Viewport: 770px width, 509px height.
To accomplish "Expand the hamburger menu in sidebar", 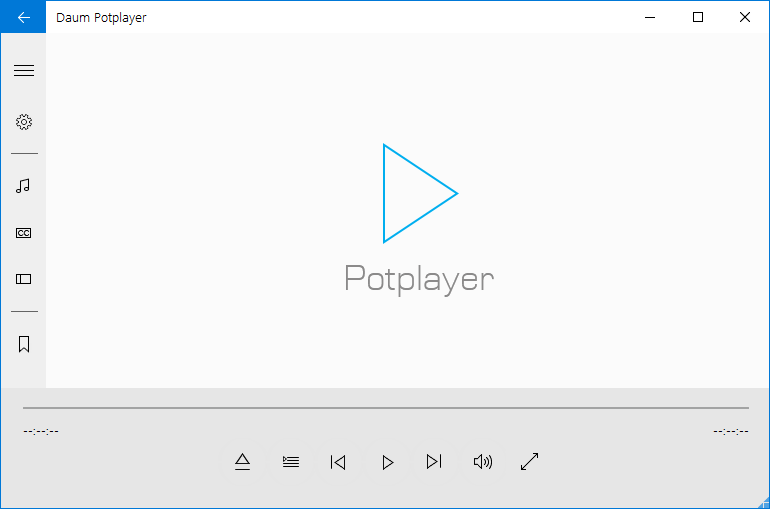I will coord(24,71).
